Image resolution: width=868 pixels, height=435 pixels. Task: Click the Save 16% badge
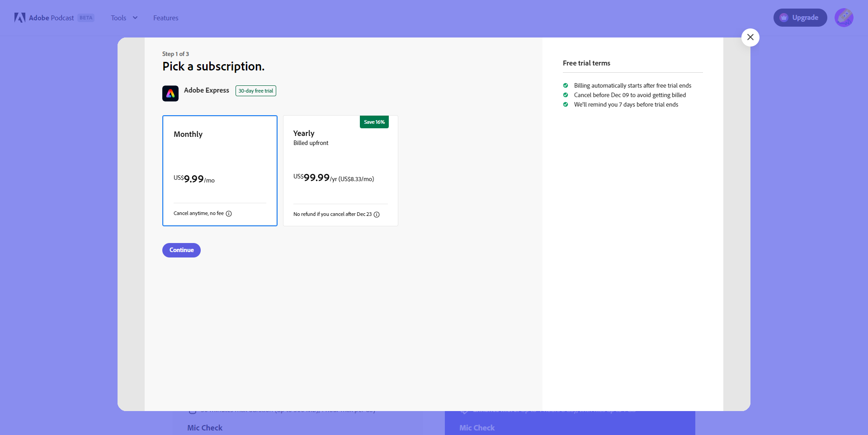coord(374,122)
